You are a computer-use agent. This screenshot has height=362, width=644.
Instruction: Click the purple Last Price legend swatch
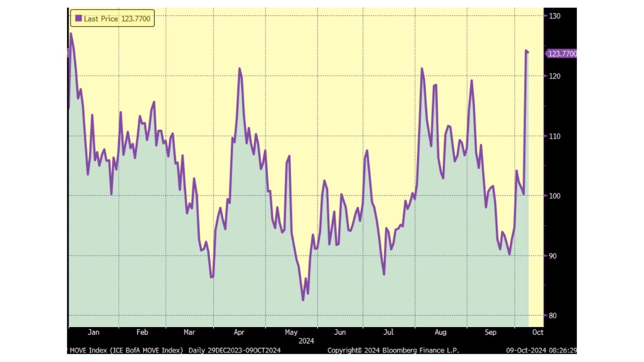point(78,18)
